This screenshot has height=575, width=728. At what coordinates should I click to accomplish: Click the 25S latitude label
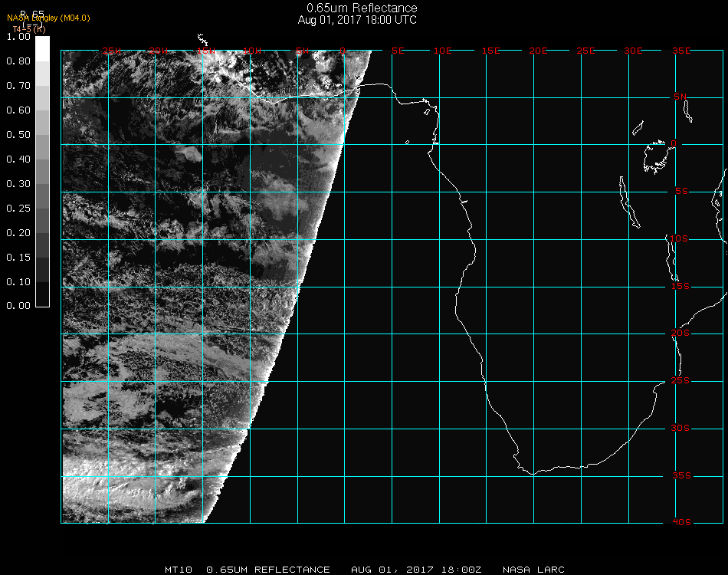click(680, 381)
